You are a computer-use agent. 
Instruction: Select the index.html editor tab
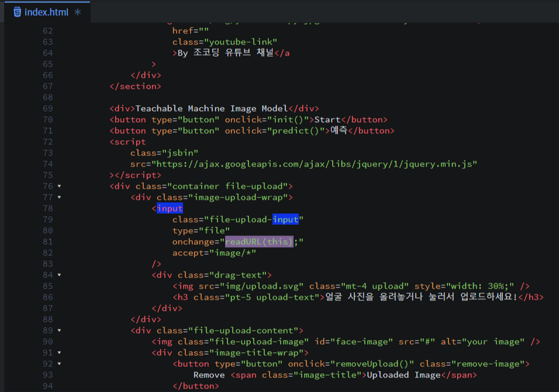(x=47, y=12)
